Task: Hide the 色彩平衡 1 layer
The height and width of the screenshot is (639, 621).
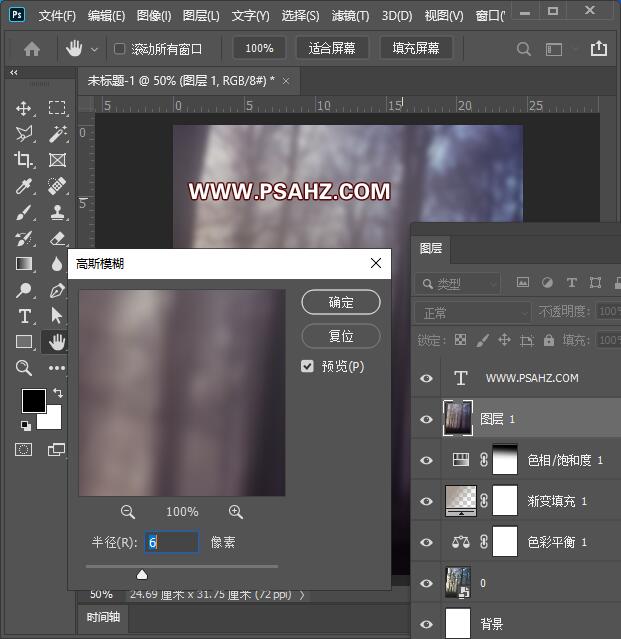Action: [427, 542]
